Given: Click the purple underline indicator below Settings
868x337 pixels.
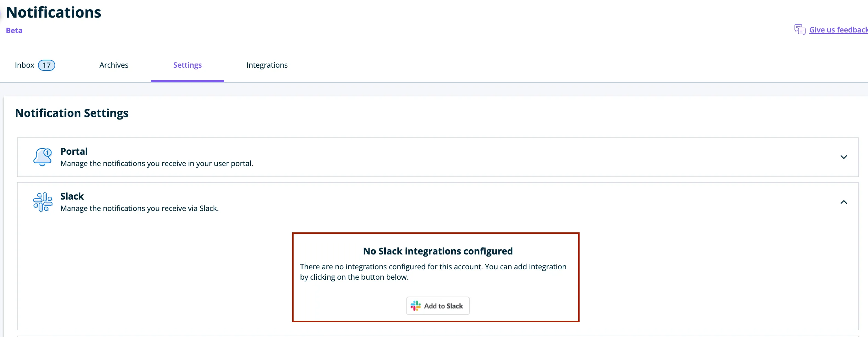Looking at the screenshot, I should pos(187,80).
